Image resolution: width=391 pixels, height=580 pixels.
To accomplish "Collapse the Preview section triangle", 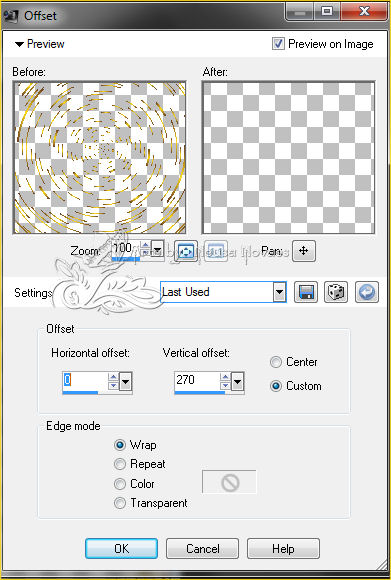I will [x=19, y=44].
